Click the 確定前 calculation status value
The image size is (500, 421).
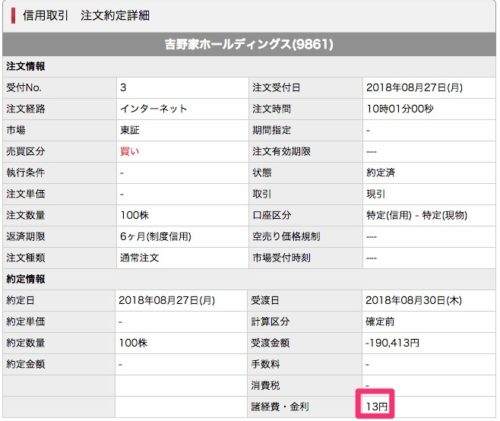380,322
